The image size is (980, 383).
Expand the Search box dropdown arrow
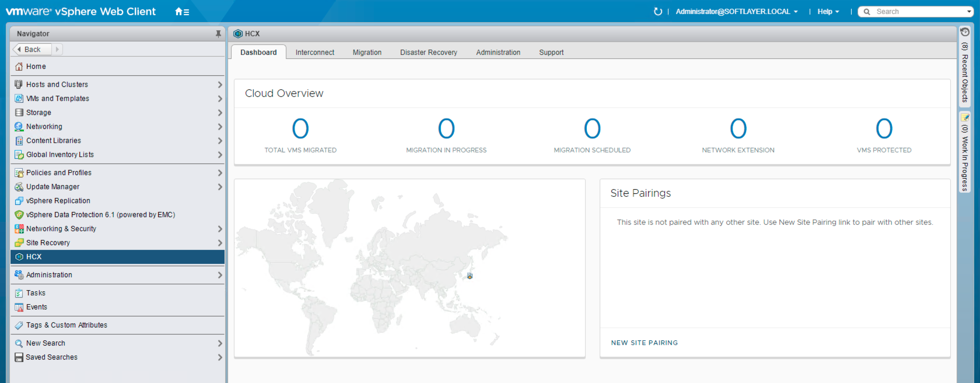969,11
